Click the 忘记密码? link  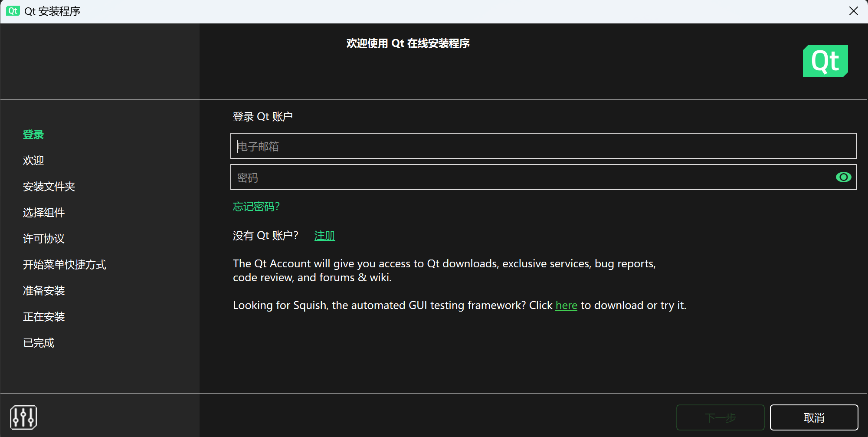pyautogui.click(x=256, y=207)
